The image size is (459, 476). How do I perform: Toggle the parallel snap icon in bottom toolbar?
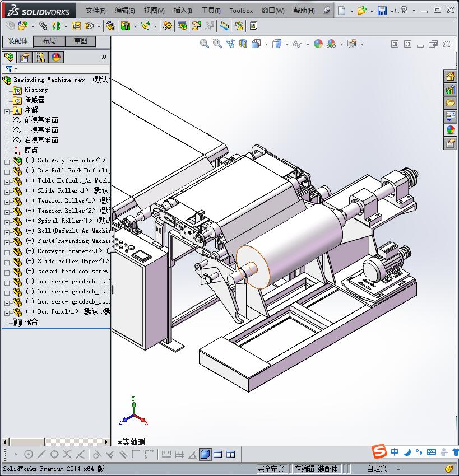tap(123, 454)
